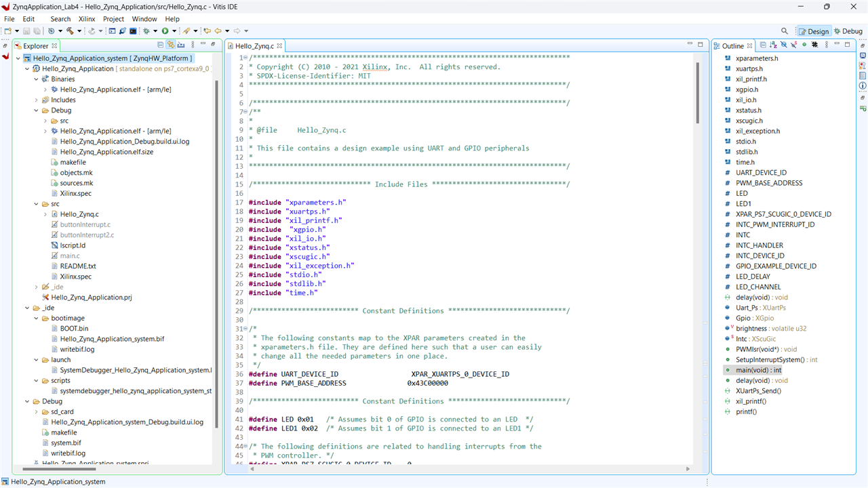
Task: Select the Hello_Zynq.c editor tab
Action: pos(254,46)
